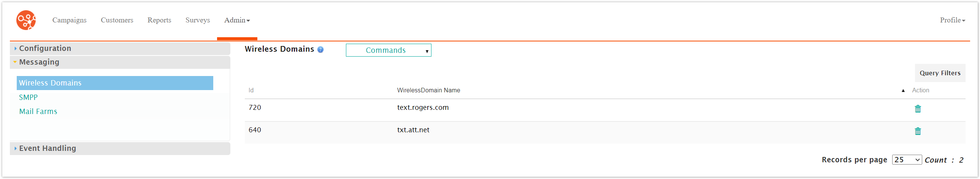
Task: Click the orange application logo icon
Action: coord(26,20)
